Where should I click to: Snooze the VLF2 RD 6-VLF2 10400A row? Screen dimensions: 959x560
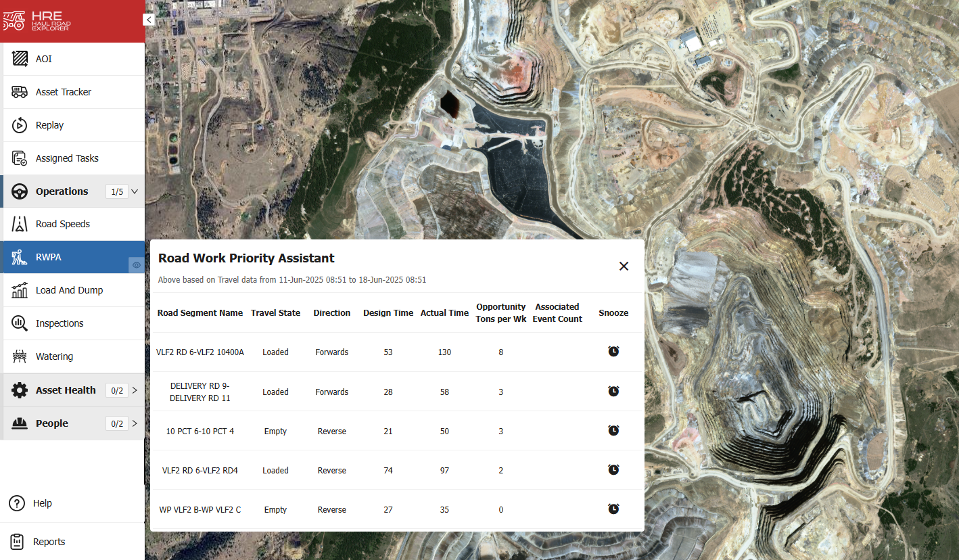pos(613,351)
